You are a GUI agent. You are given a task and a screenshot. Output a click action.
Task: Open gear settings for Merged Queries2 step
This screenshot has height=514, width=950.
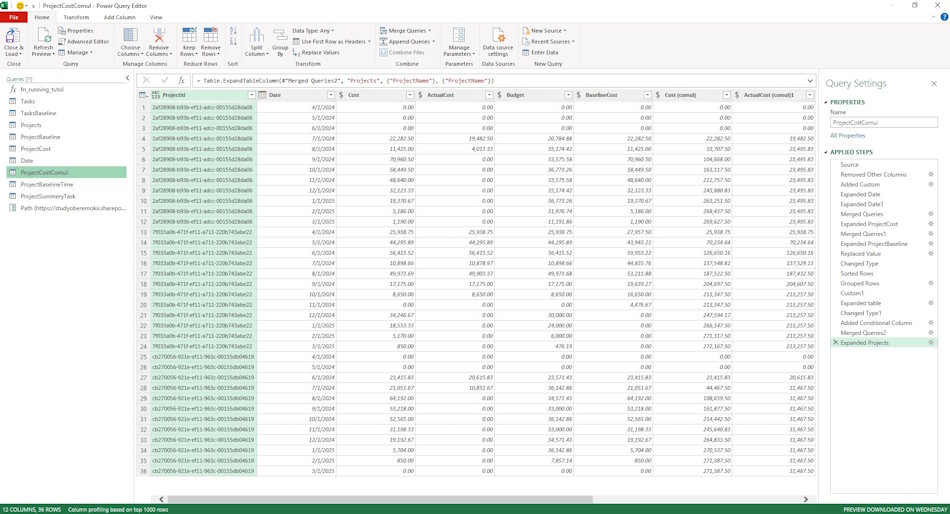pos(931,333)
